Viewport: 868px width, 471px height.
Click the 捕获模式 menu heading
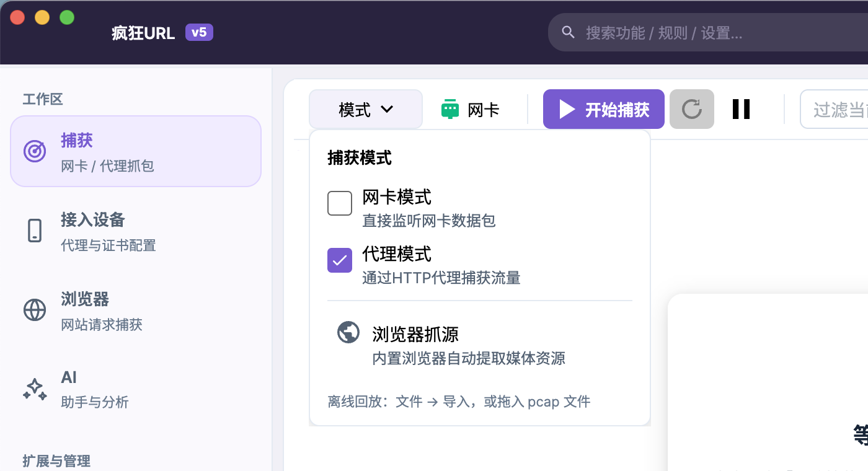360,158
